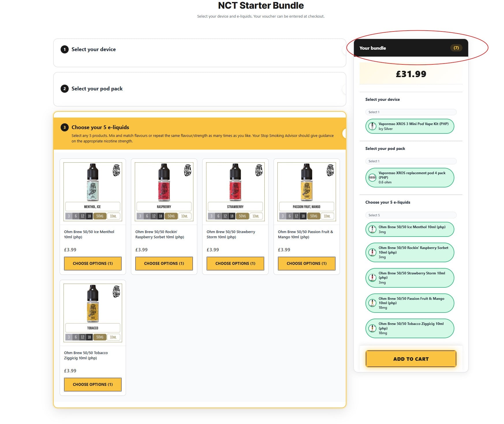
Task: Click Ice Menthol bottle icon in bundle
Action: (372, 229)
